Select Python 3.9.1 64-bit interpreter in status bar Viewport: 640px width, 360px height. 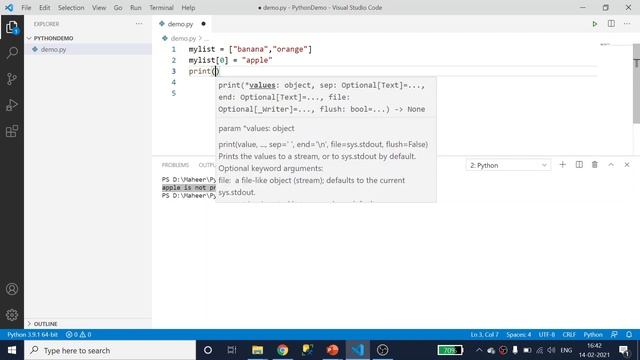tap(32, 334)
